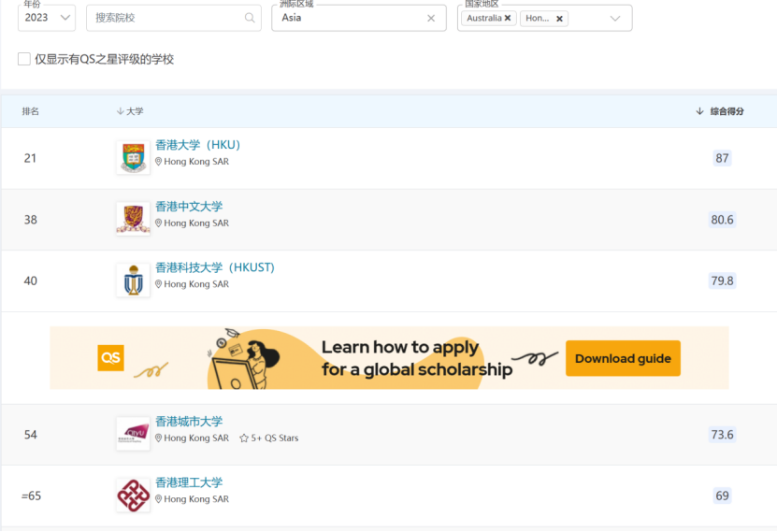
Task: Click the 5+ QS Stars badge
Action: click(269, 438)
